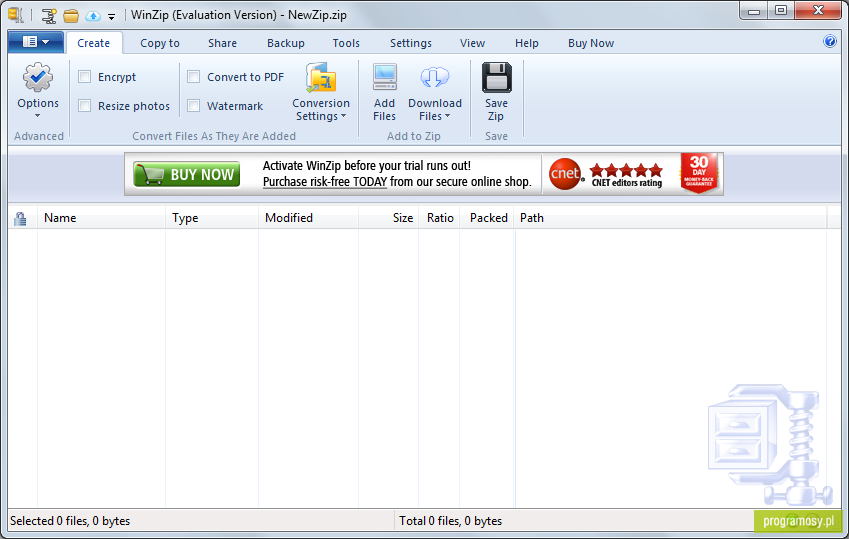Screen dimensions: 849x539
Task: Click the WinZip app icon in title bar
Action: (16, 15)
